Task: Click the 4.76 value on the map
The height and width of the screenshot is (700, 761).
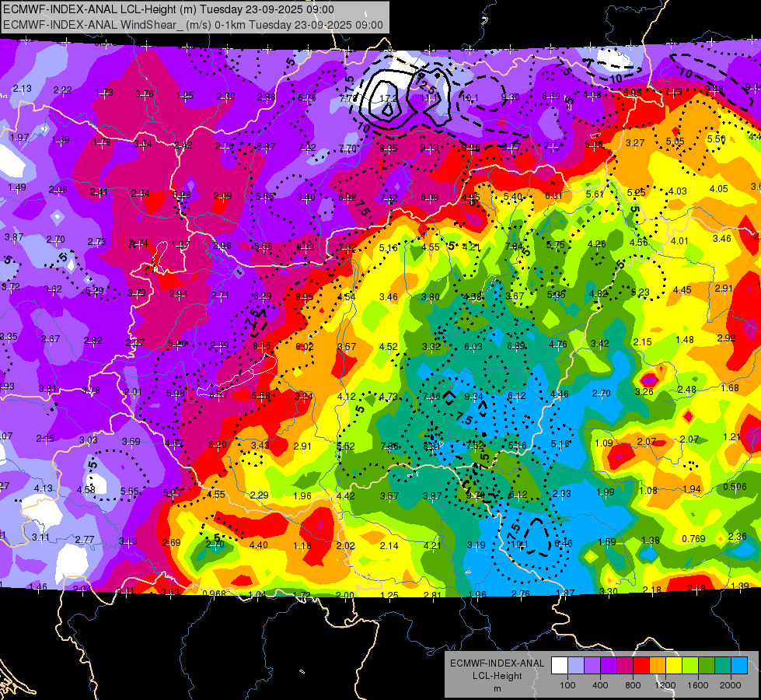Action: coord(558,345)
